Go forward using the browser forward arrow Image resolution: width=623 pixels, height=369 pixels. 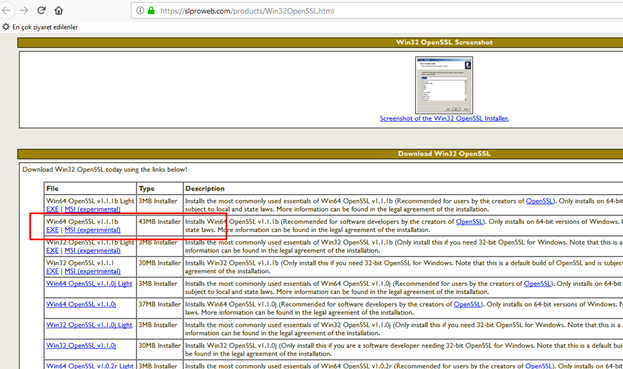tap(24, 10)
